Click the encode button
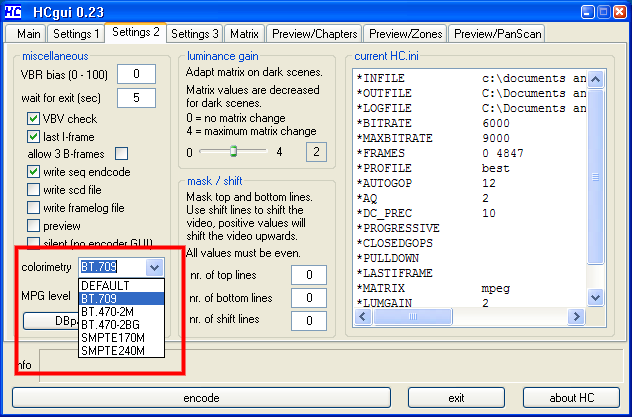Image resolution: width=632 pixels, height=417 pixels. (x=202, y=398)
